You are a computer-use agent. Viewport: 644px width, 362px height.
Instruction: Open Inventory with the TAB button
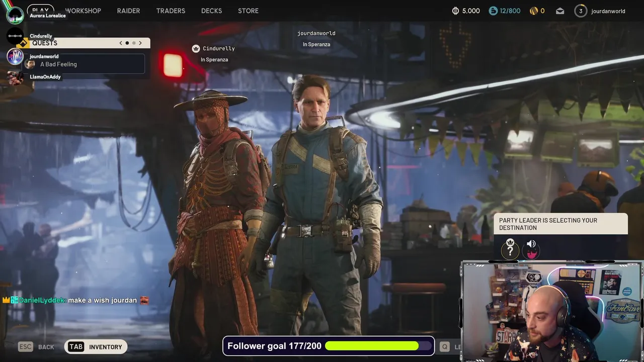96,347
